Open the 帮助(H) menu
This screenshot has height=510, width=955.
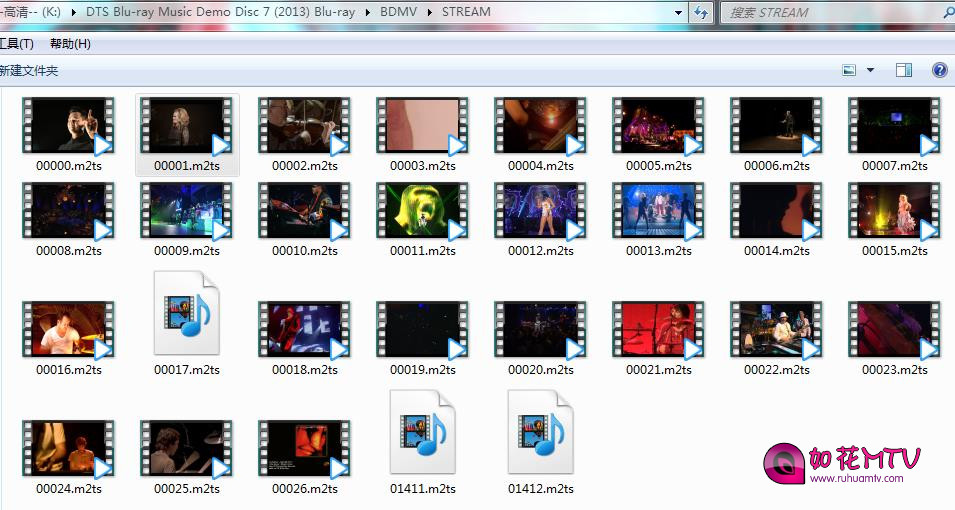pos(70,44)
